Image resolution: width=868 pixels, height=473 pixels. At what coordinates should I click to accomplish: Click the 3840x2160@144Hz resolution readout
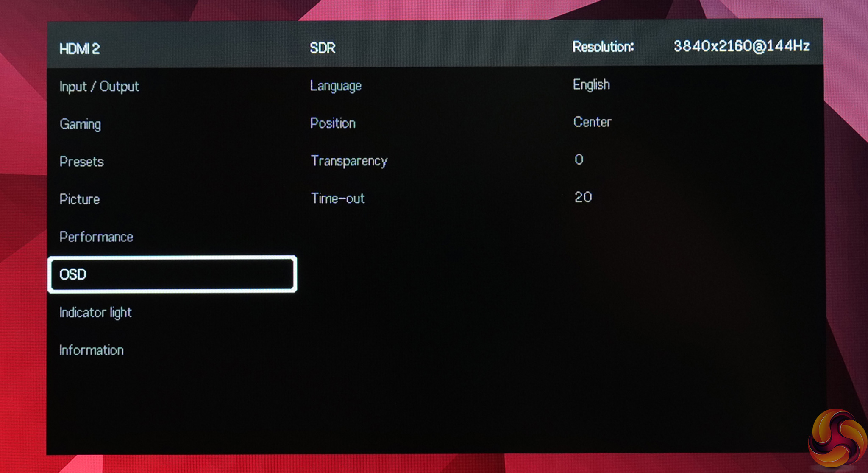pyautogui.click(x=741, y=46)
